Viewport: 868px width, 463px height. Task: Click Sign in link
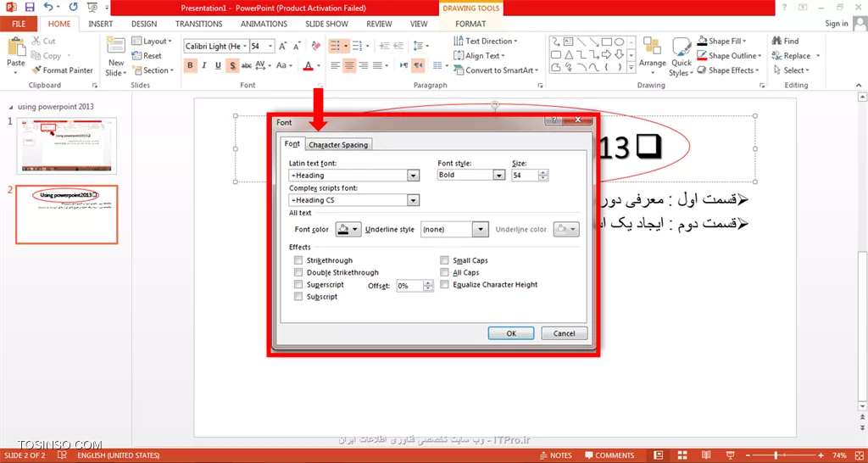tap(837, 23)
